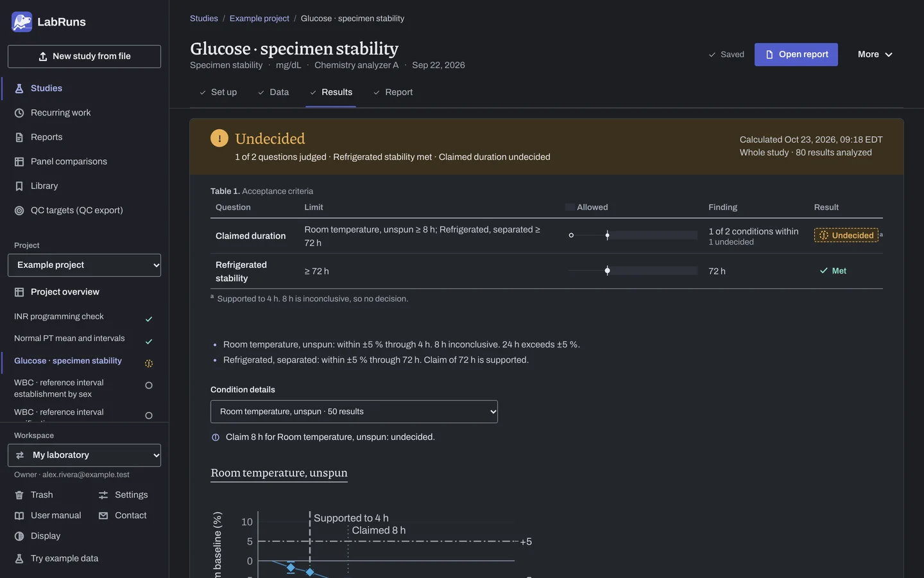The height and width of the screenshot is (578, 924).
Task: Click Example project breadcrumb link
Action: coord(259,19)
